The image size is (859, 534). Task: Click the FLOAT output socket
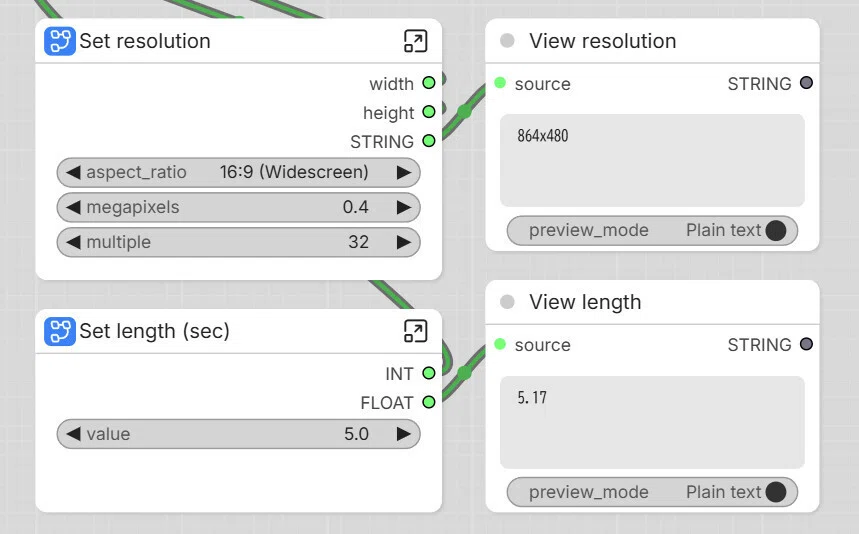click(429, 402)
